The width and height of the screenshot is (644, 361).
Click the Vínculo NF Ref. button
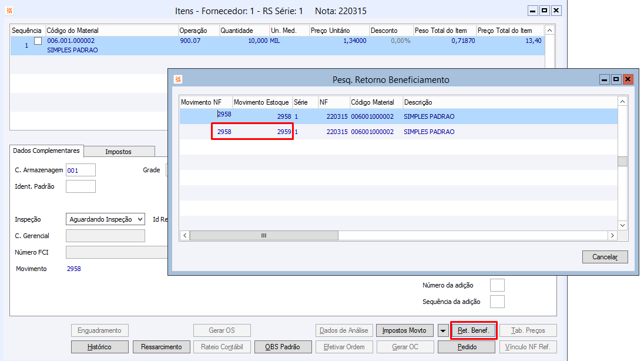tap(528, 347)
